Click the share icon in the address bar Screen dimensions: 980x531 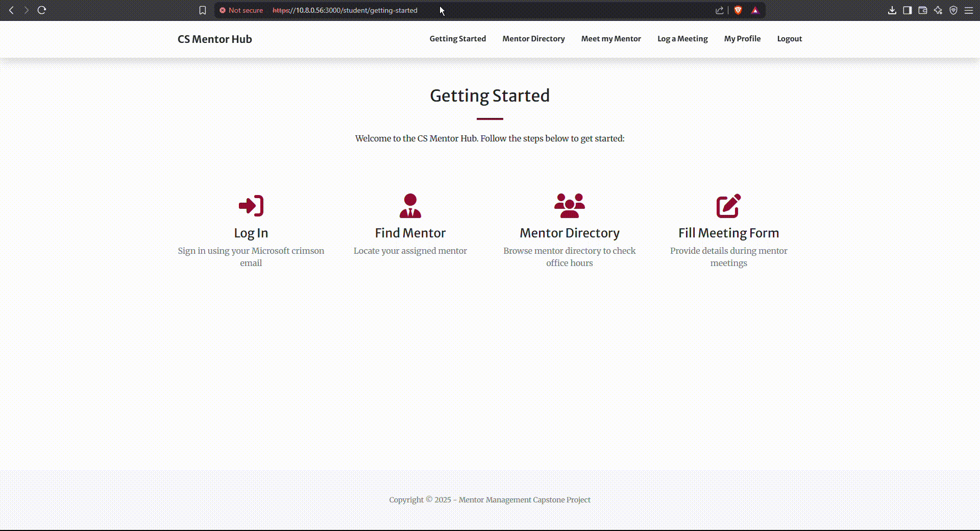(719, 10)
